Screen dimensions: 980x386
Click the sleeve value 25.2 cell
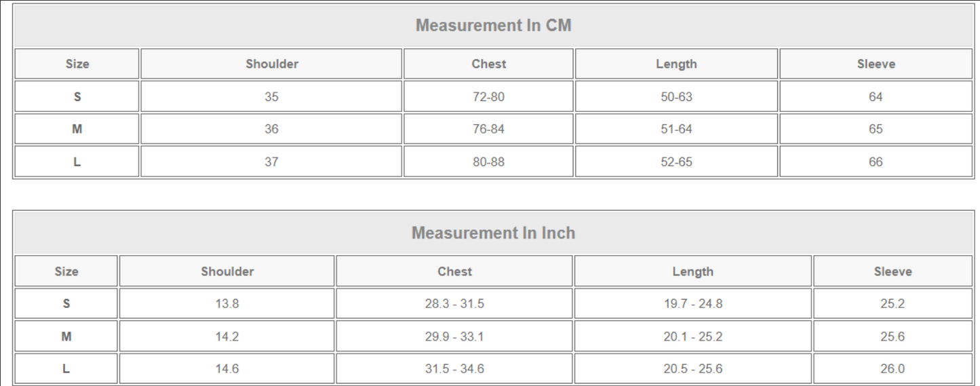(893, 304)
